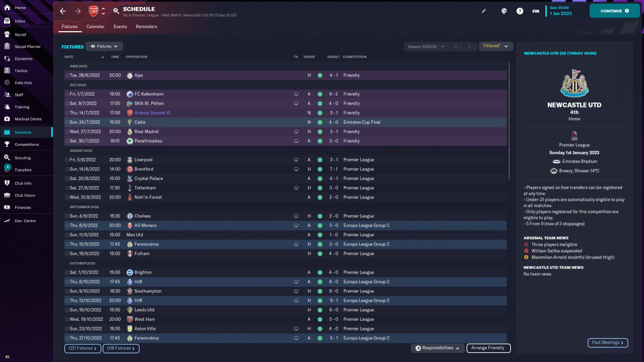Click the Squad shirt icon
644x362 pixels.
click(x=7, y=35)
